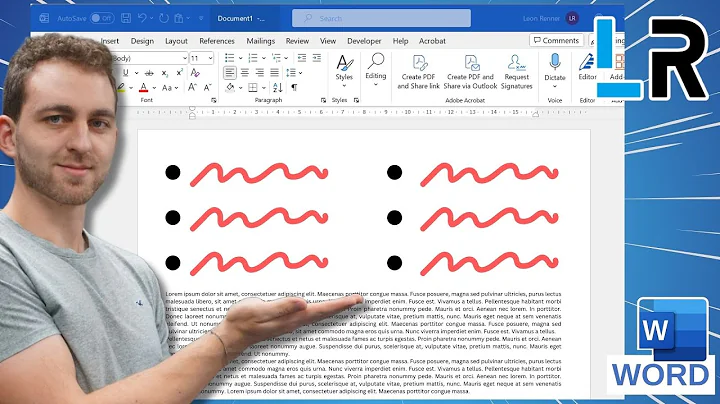Click the Borders icon
720x404 pixels.
(x=253, y=87)
